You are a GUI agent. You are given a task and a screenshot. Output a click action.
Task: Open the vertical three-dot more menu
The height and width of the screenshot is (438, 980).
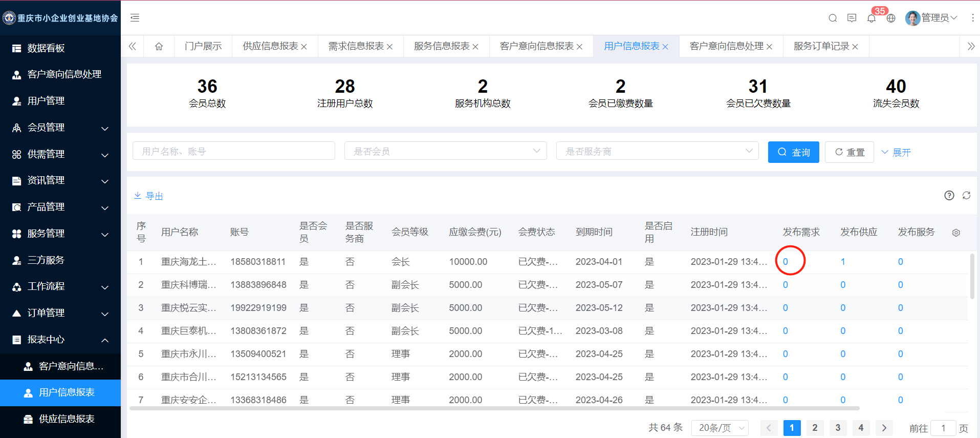pyautogui.click(x=972, y=18)
